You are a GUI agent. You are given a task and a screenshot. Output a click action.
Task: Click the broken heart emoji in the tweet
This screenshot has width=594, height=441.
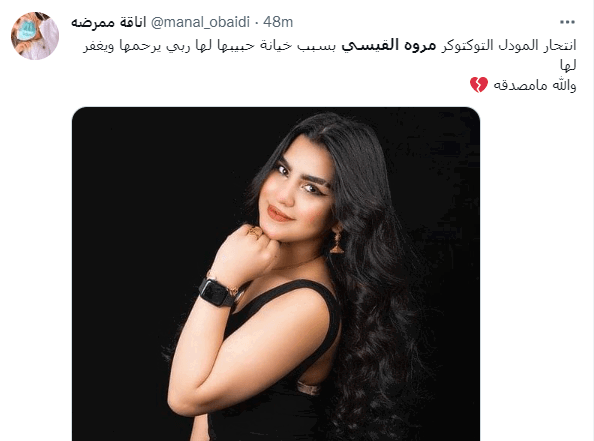pyautogui.click(x=479, y=85)
